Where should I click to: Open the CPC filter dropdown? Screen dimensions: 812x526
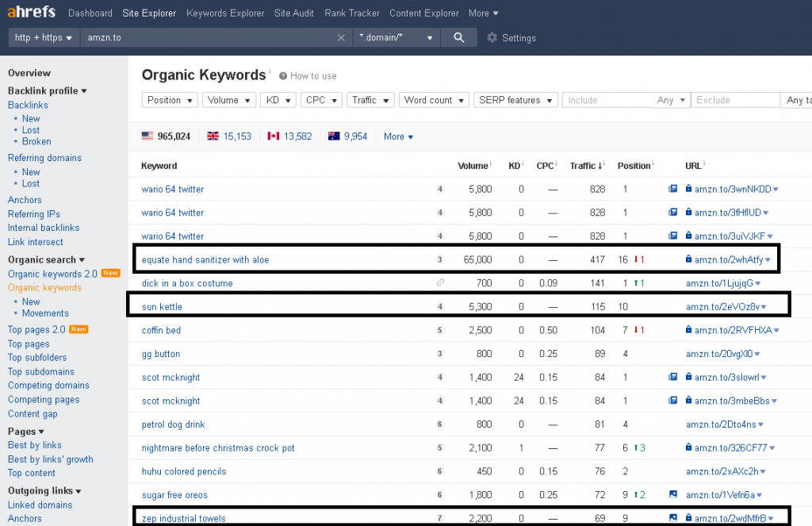pos(321,100)
